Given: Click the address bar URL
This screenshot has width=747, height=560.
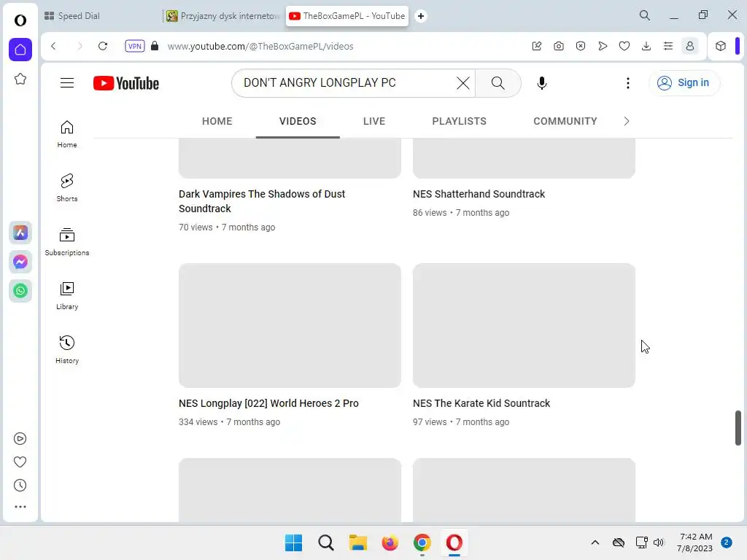Looking at the screenshot, I should click(x=260, y=46).
